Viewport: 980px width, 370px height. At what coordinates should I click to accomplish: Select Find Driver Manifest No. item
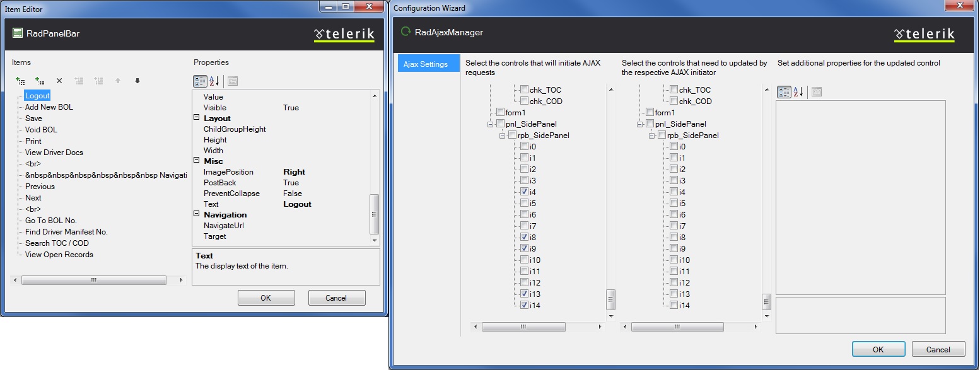point(66,232)
